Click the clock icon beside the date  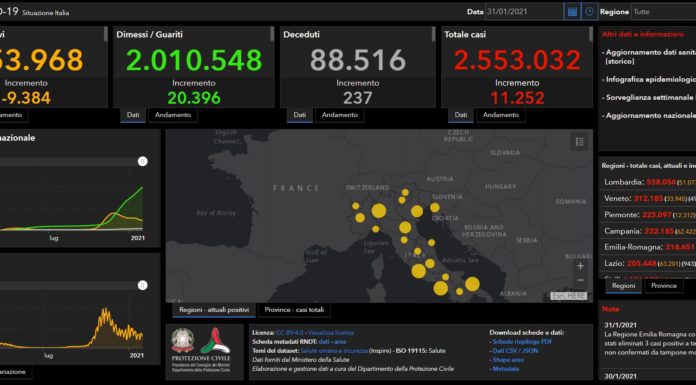click(x=589, y=12)
